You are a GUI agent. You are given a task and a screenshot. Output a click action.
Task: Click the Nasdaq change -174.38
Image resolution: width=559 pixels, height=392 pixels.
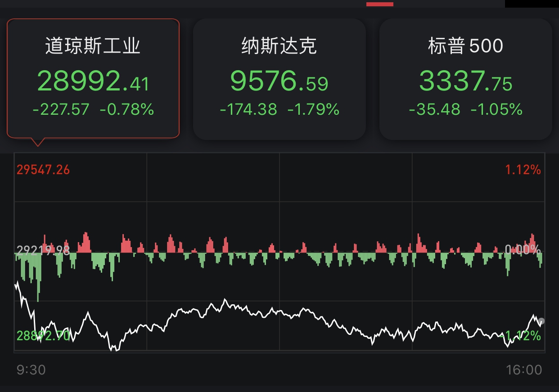click(248, 109)
